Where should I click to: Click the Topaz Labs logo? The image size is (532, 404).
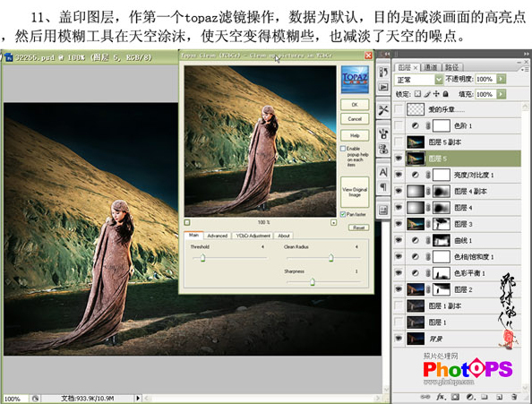coord(355,80)
